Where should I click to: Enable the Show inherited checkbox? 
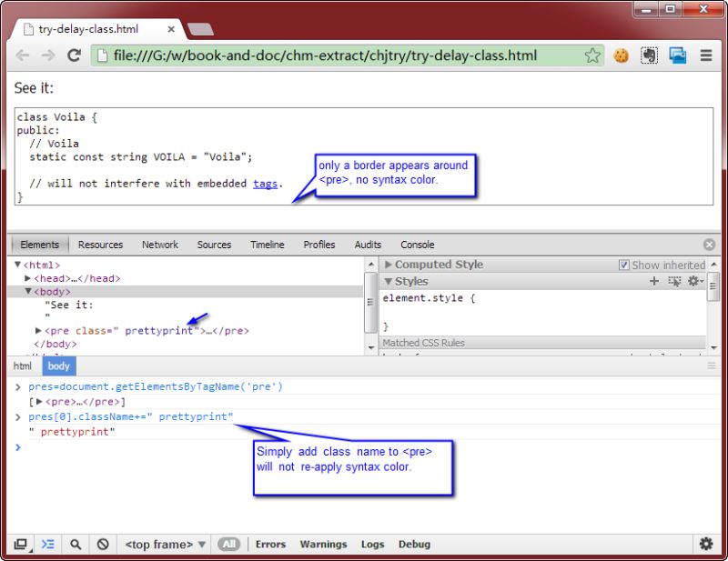(624, 265)
